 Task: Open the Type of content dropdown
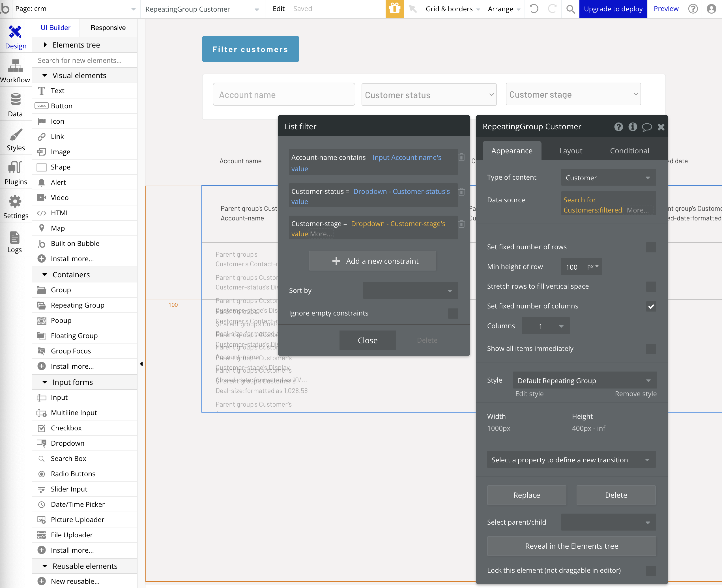608,178
